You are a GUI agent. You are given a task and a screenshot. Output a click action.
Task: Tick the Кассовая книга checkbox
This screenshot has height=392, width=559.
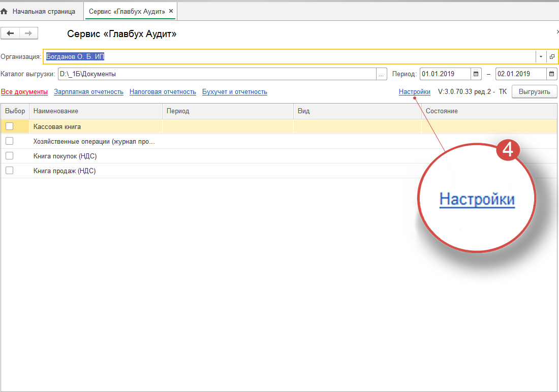coord(9,126)
